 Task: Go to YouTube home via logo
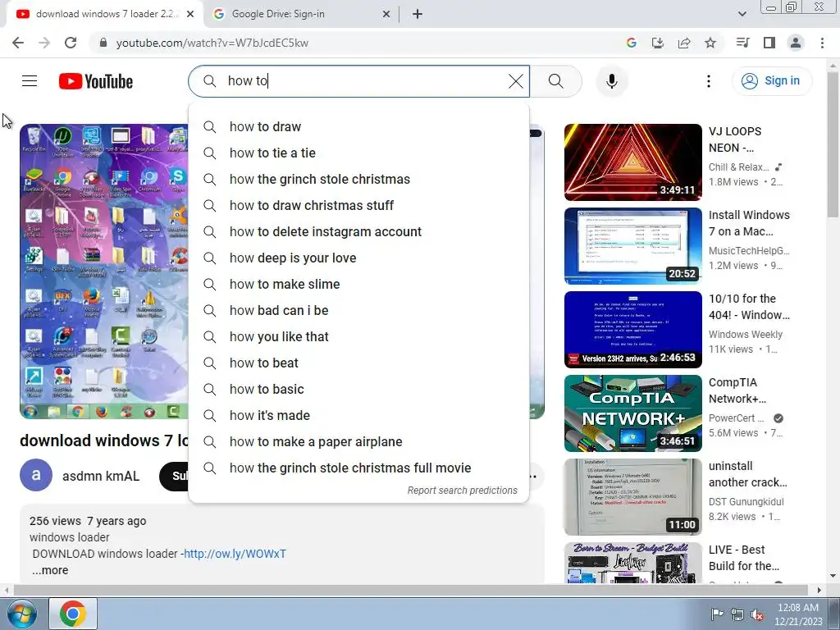(x=96, y=81)
